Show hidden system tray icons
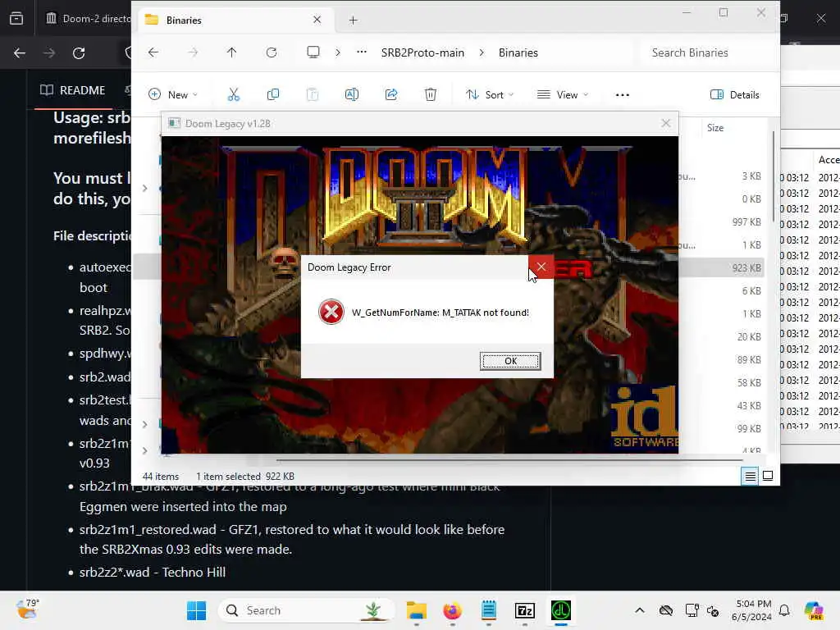The width and height of the screenshot is (840, 630). coord(640,610)
